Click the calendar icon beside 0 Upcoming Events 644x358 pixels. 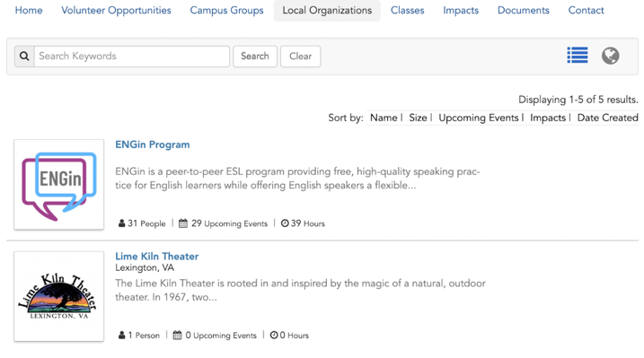[x=177, y=335]
